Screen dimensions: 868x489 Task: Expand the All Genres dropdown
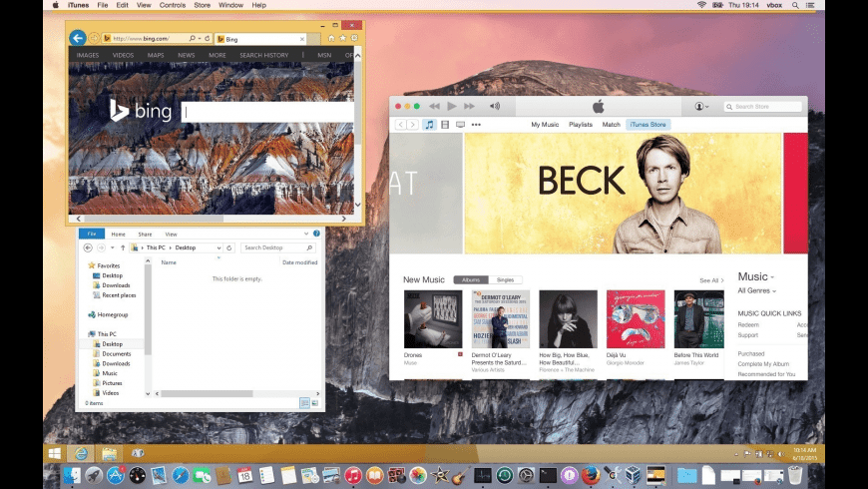point(756,290)
